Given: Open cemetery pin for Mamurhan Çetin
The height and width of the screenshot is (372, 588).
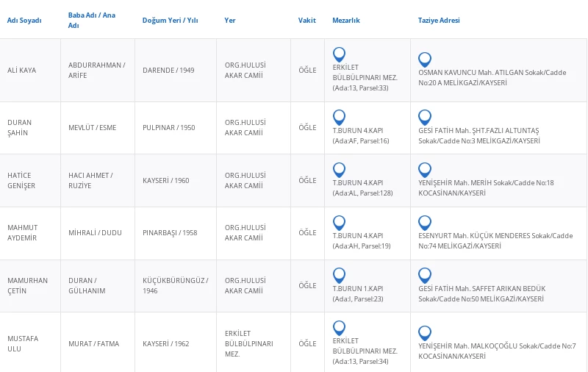Looking at the screenshot, I should point(339,275).
